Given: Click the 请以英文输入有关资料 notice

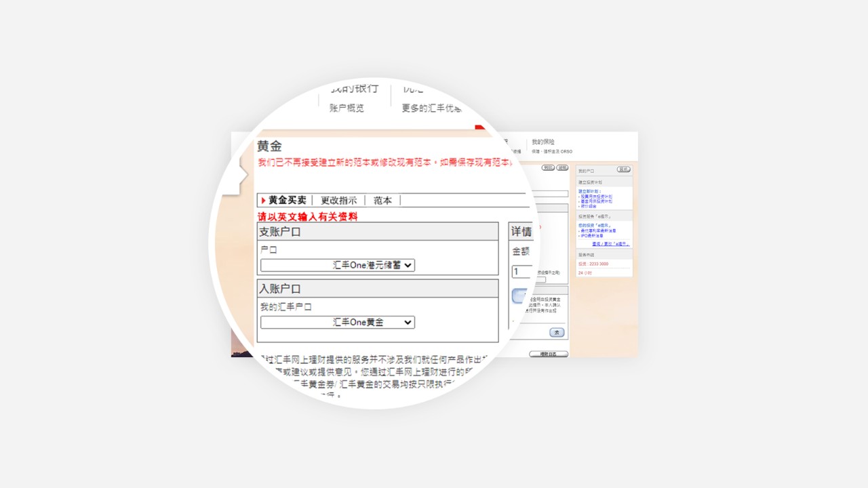Looking at the screenshot, I should (x=307, y=217).
